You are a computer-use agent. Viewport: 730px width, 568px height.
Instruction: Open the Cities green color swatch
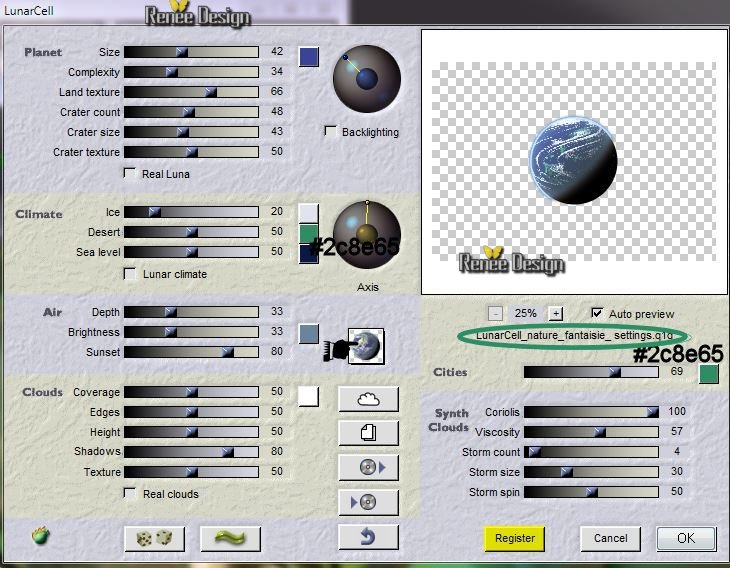pos(709,374)
